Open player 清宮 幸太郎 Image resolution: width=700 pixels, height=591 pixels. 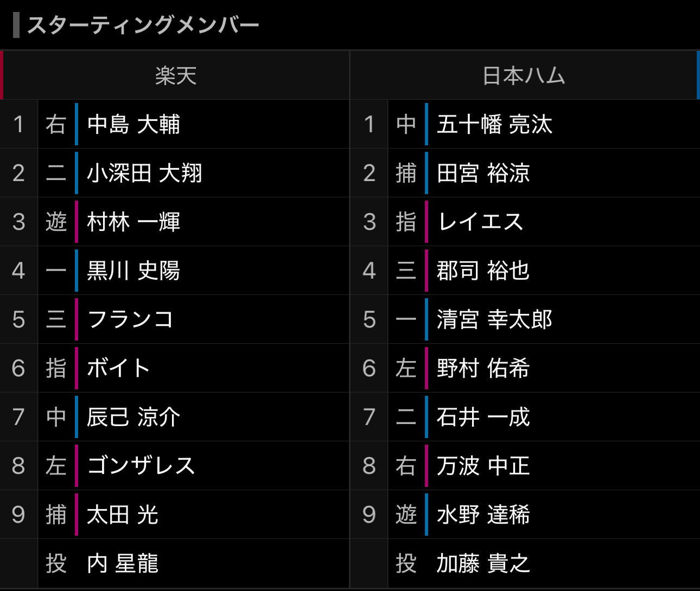coord(494,319)
